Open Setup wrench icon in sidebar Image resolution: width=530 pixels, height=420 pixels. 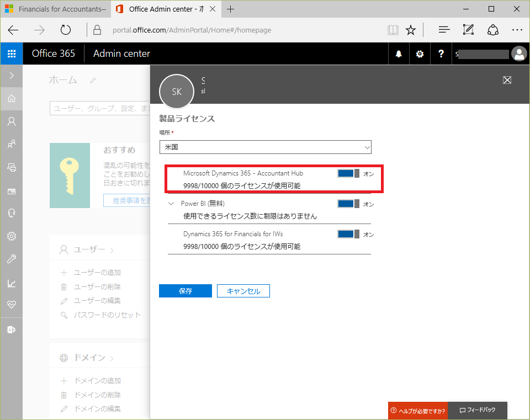[12, 259]
